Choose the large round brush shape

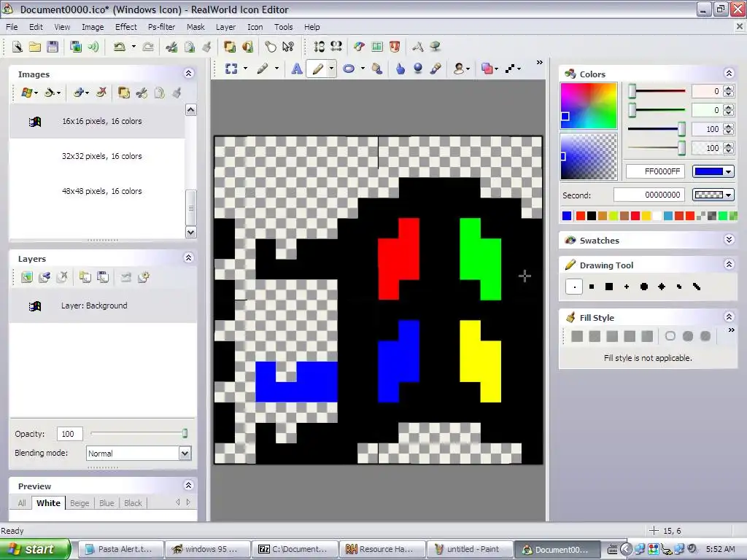644,287
